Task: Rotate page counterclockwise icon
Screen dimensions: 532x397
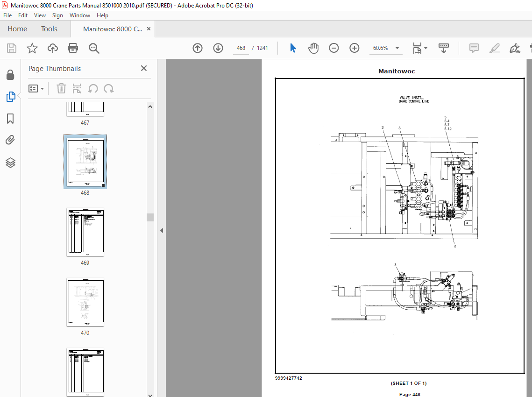Action: [93, 89]
